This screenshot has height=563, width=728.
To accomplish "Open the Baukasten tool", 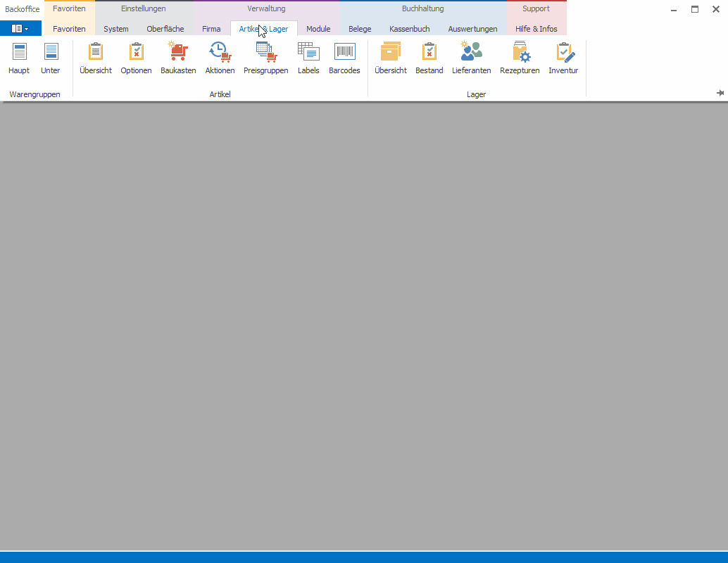I will click(178, 58).
